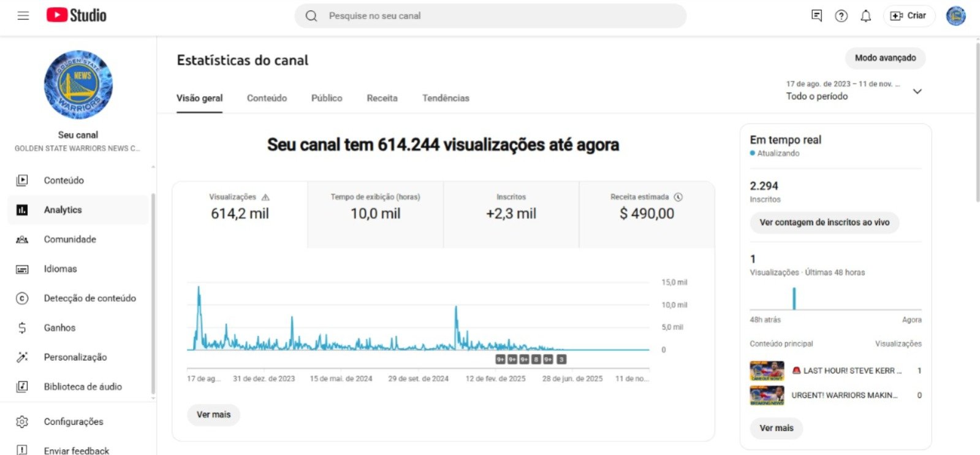Open the Ganhos dollar icon
980x455 pixels.
coord(22,328)
